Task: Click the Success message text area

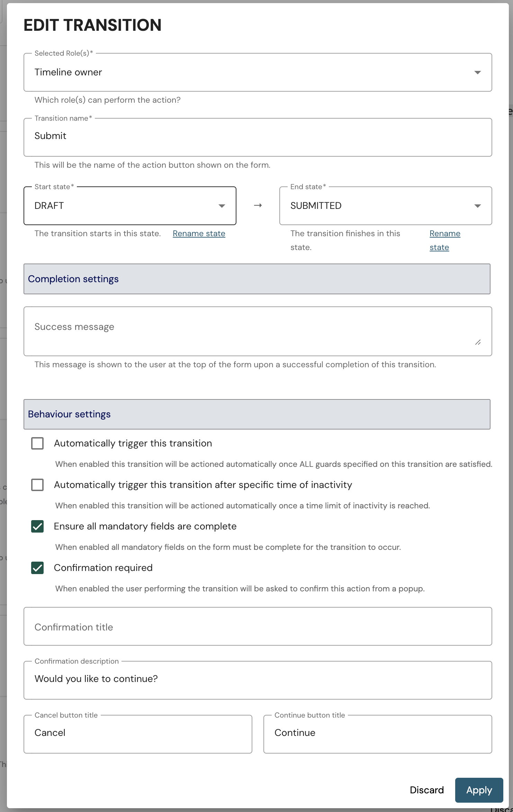Action: (258, 331)
